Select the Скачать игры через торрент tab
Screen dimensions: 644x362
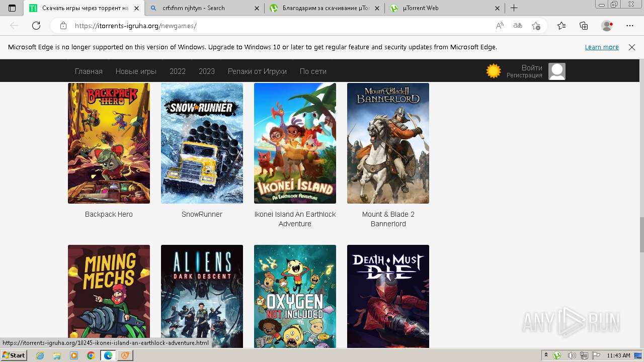coord(84,8)
